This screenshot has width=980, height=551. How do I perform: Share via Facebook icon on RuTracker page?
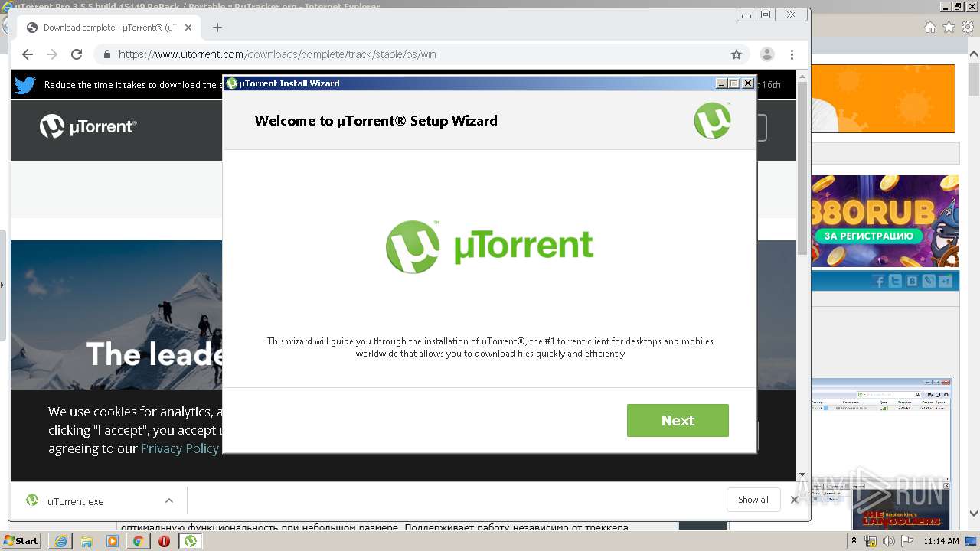click(x=880, y=282)
